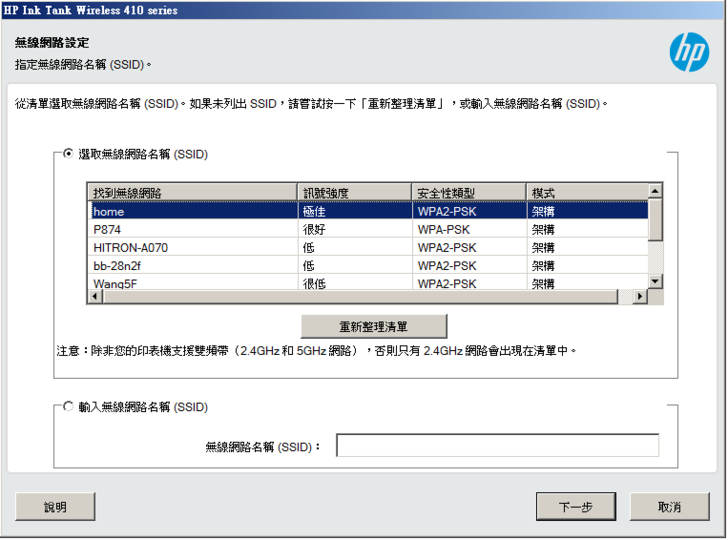The width and height of the screenshot is (728, 540).
Task: Click 極佳 signal strength cell of home
Action: pyautogui.click(x=354, y=211)
